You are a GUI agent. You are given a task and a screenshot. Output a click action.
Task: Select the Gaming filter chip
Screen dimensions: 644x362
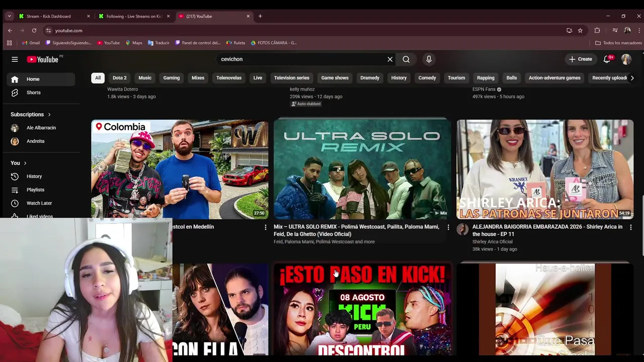(172, 78)
